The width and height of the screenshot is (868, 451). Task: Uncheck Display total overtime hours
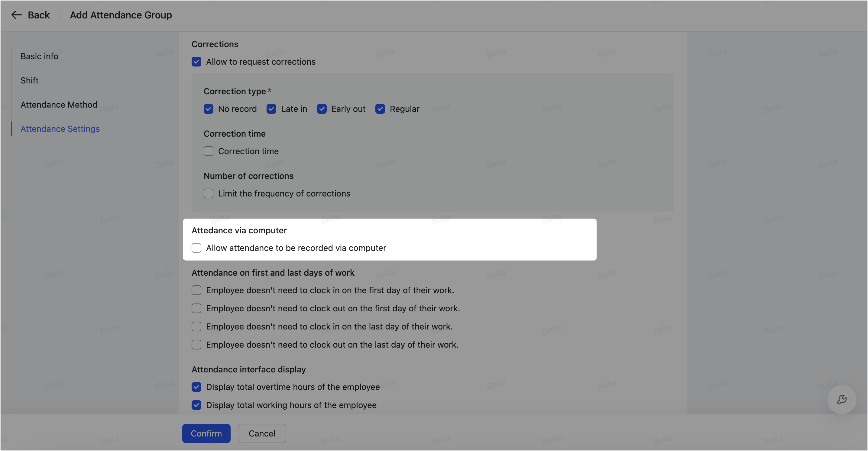tap(196, 387)
